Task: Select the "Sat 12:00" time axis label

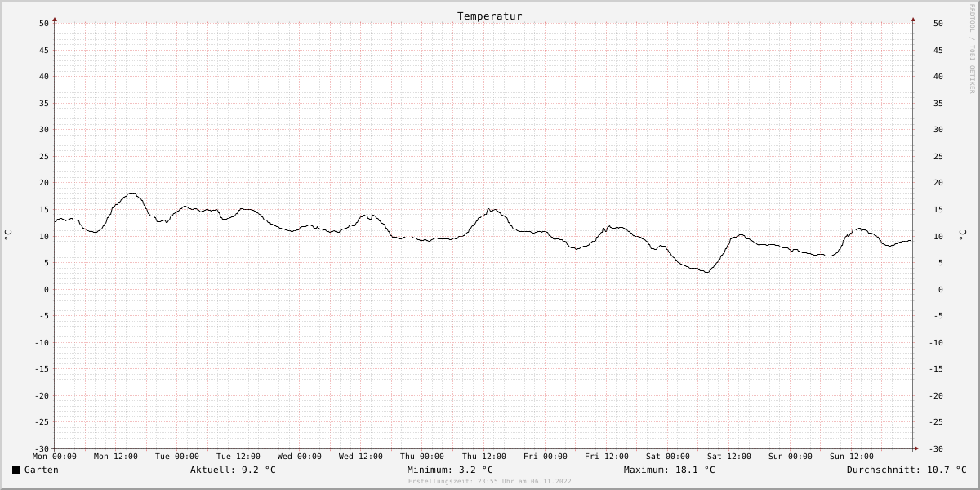Action: point(729,457)
